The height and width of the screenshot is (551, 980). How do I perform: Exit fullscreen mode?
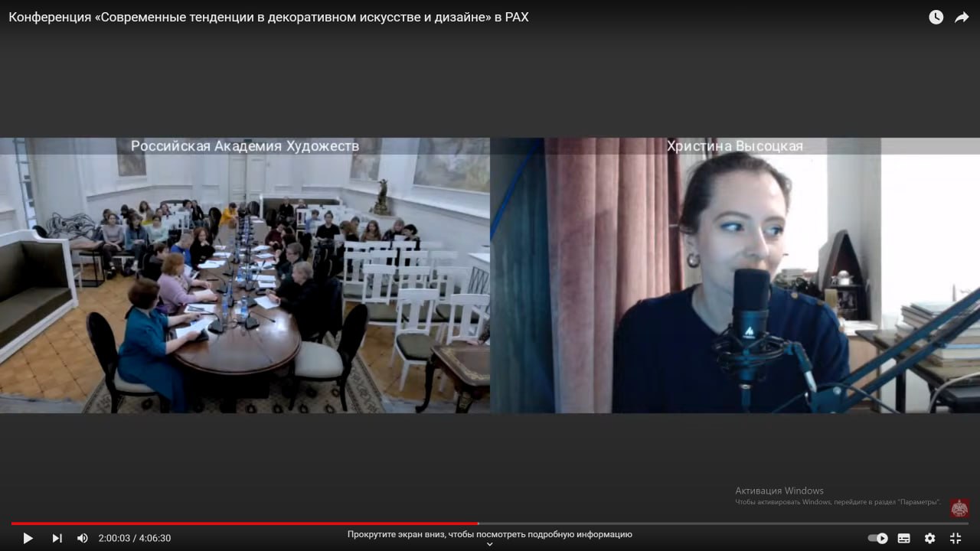point(955,538)
